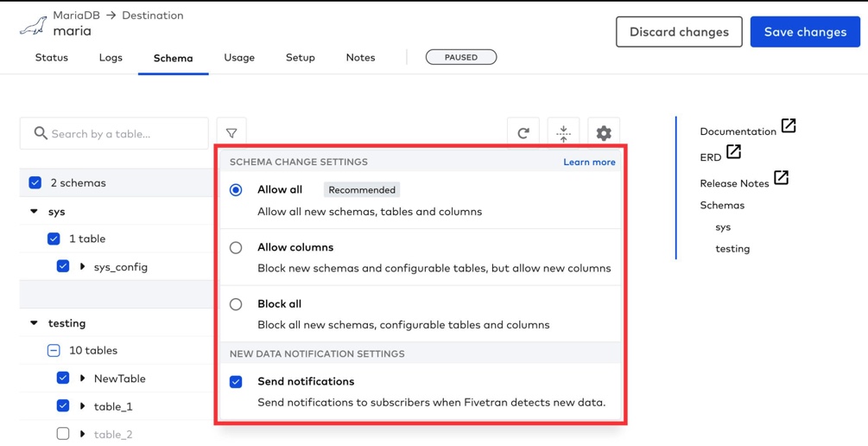The width and height of the screenshot is (868, 446).
Task: Click the Recommended tag
Action: 362,190
